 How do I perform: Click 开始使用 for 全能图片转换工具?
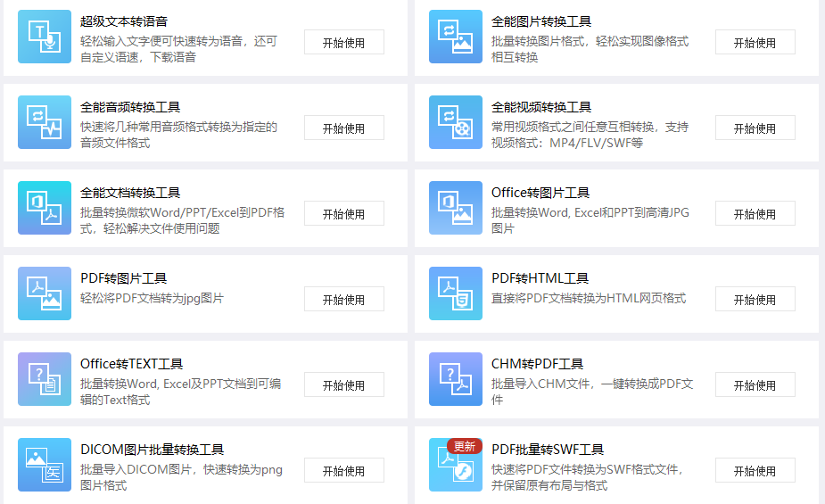tap(755, 43)
